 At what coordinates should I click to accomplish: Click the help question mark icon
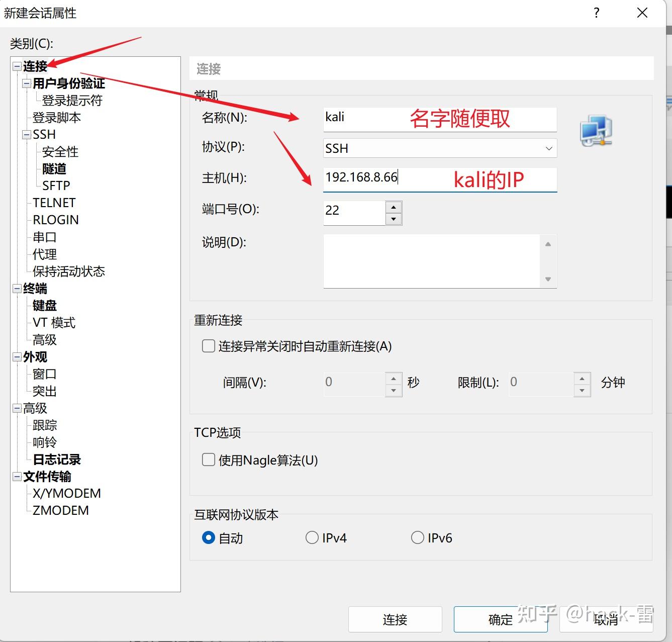tap(596, 13)
